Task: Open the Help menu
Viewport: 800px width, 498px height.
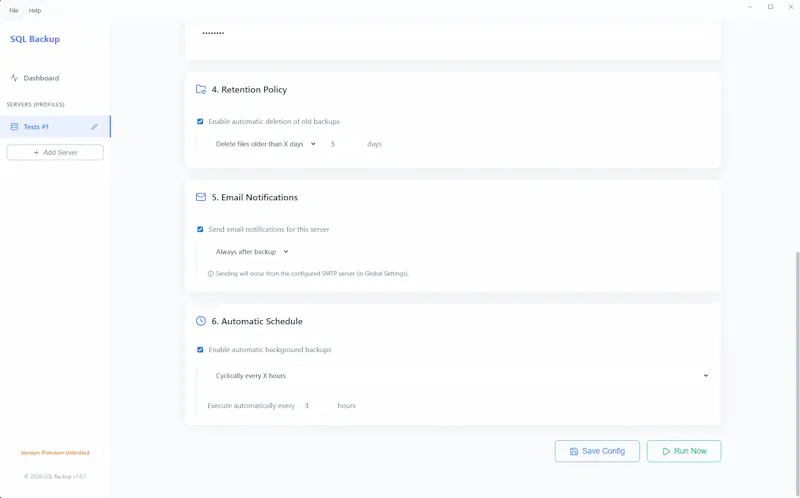Action: 35,10
